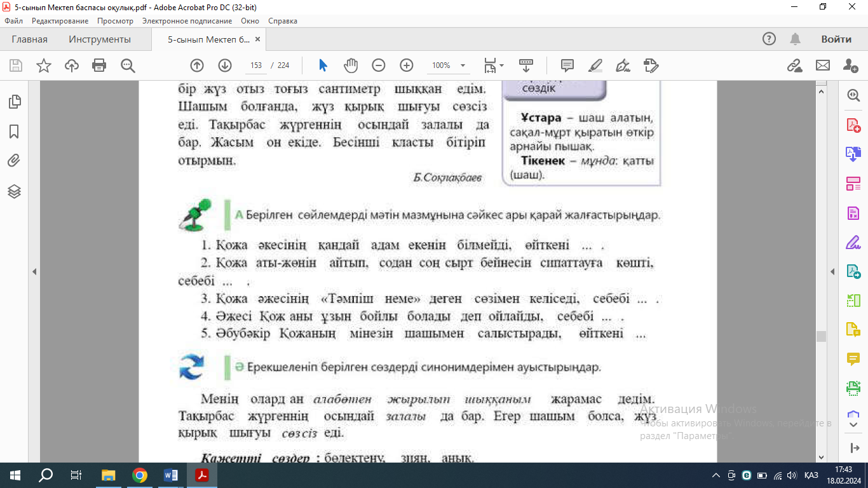Image resolution: width=868 pixels, height=488 pixels.
Task: Click the page number input field
Action: pyautogui.click(x=256, y=65)
